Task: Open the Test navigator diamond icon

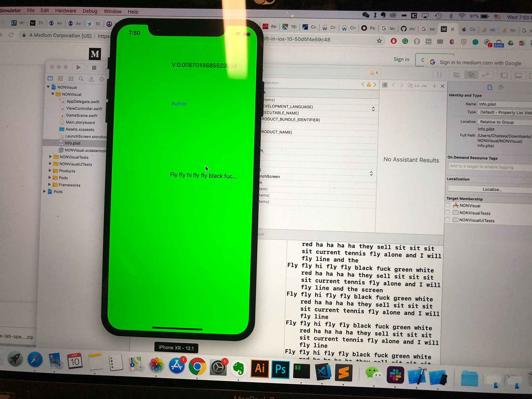Action: (x=102, y=80)
